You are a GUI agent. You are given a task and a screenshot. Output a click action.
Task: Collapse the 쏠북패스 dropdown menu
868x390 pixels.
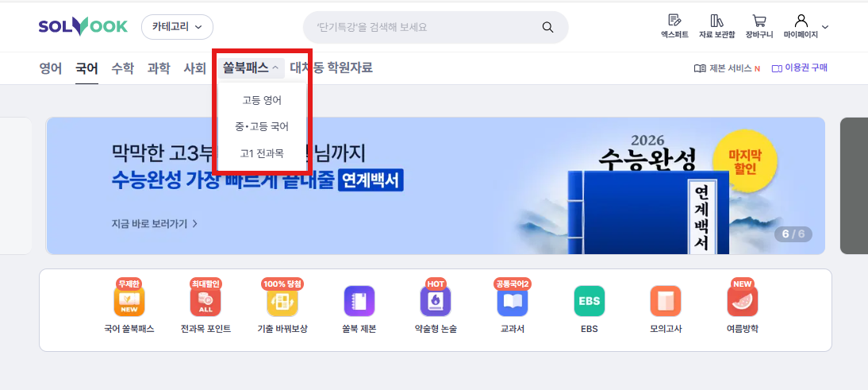251,68
